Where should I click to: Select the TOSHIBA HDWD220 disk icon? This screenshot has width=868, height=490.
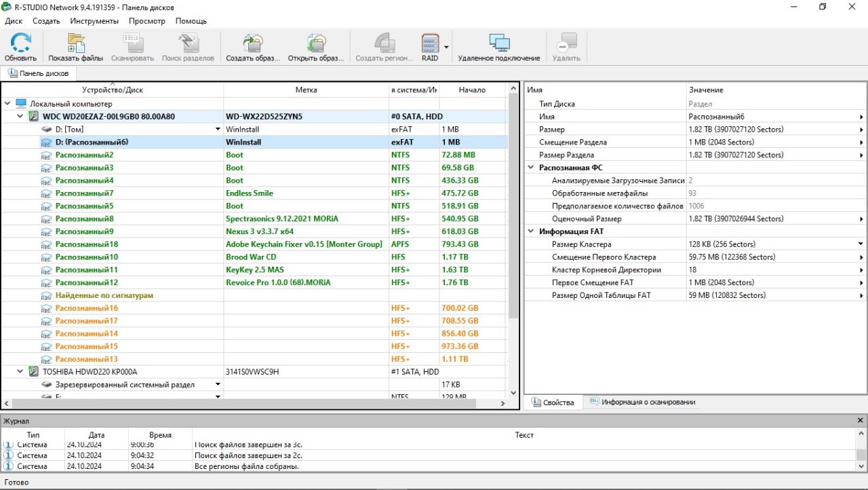(34, 372)
